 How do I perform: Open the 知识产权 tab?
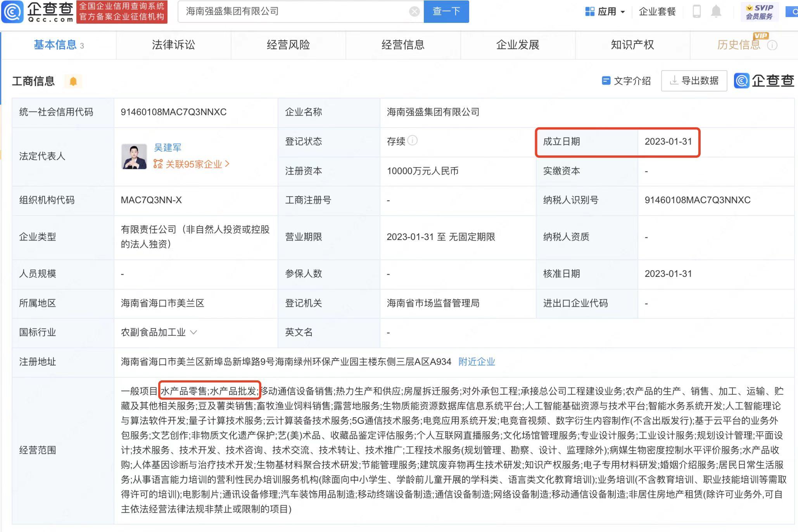(x=632, y=45)
